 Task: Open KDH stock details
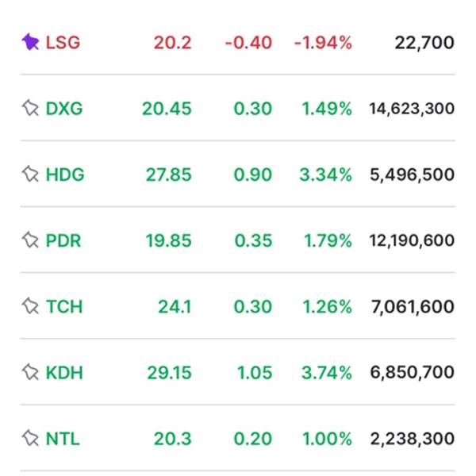coord(64,372)
